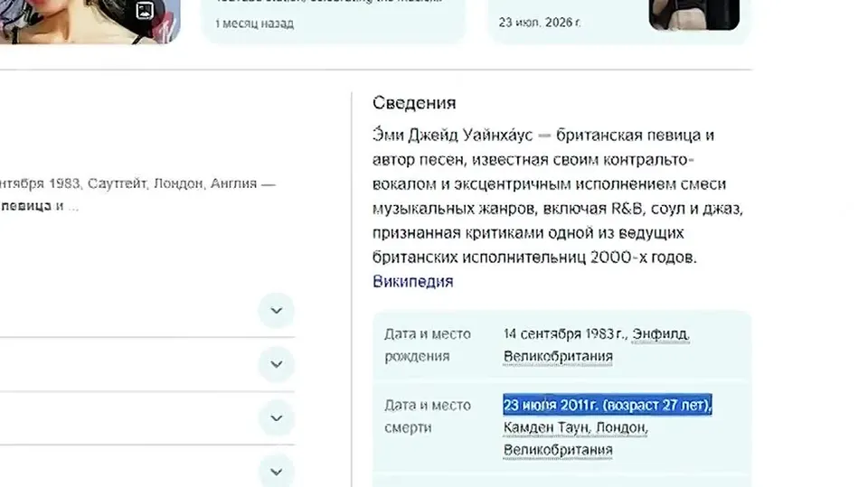The image size is (868, 487).
Task: Open the thumbnail image in the top-right card
Action: click(x=694, y=14)
